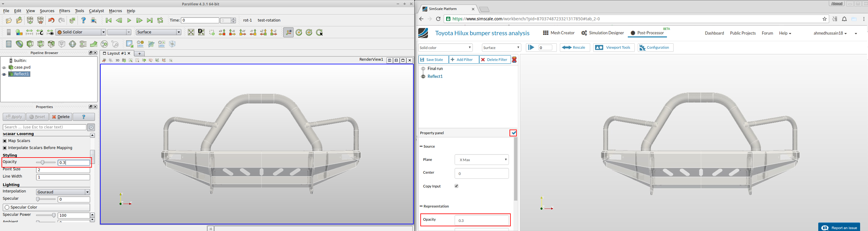Click the Connect to server icon
Image resolution: width=868 pixels, height=231 pixels.
pos(30,21)
